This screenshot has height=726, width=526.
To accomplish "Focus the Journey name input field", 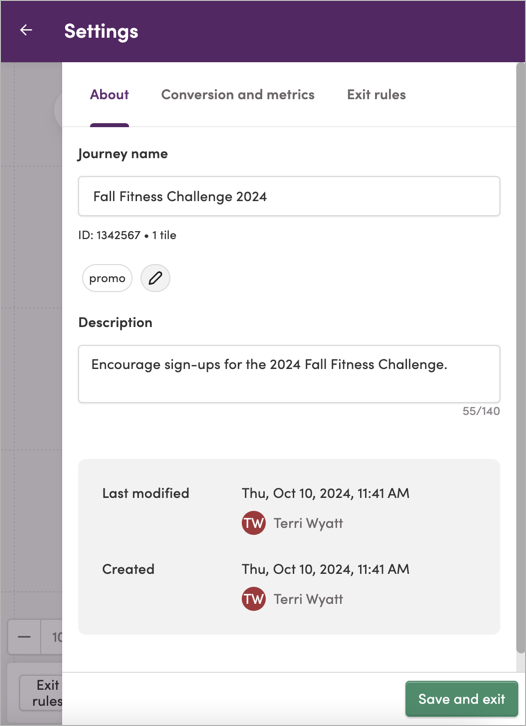I will pos(289,196).
